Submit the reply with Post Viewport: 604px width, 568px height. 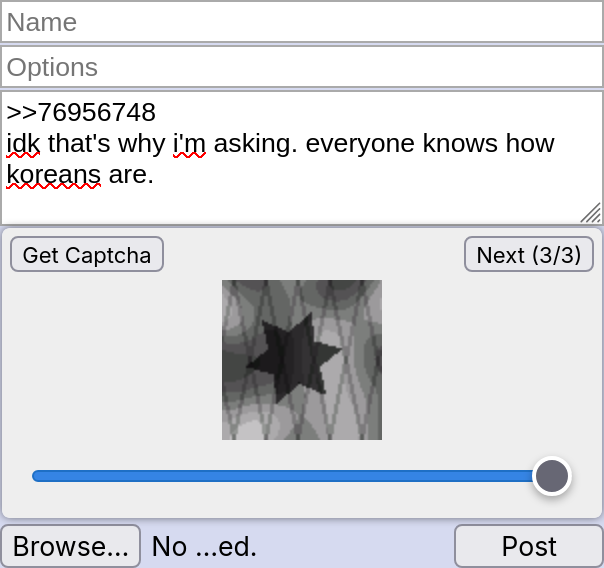529,546
